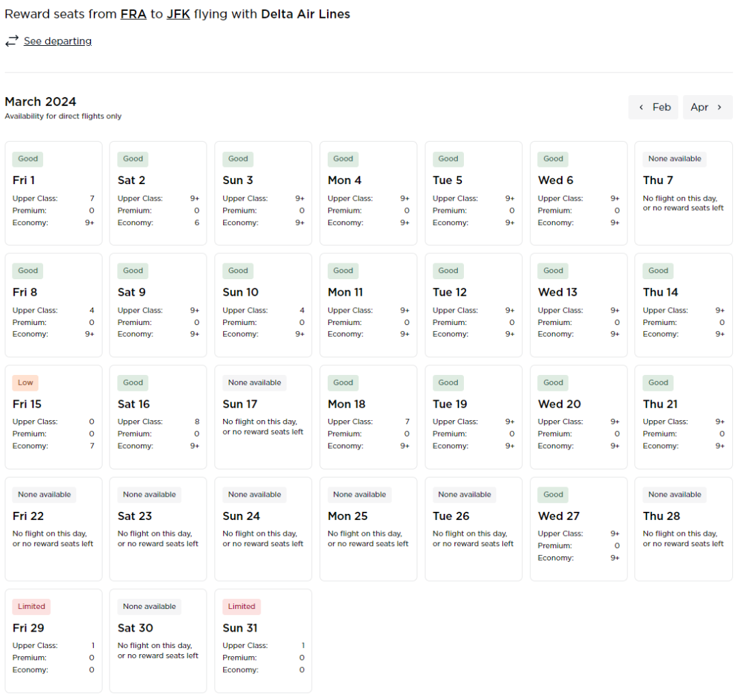Open the See departing link
The image size is (739, 700).
(57, 41)
